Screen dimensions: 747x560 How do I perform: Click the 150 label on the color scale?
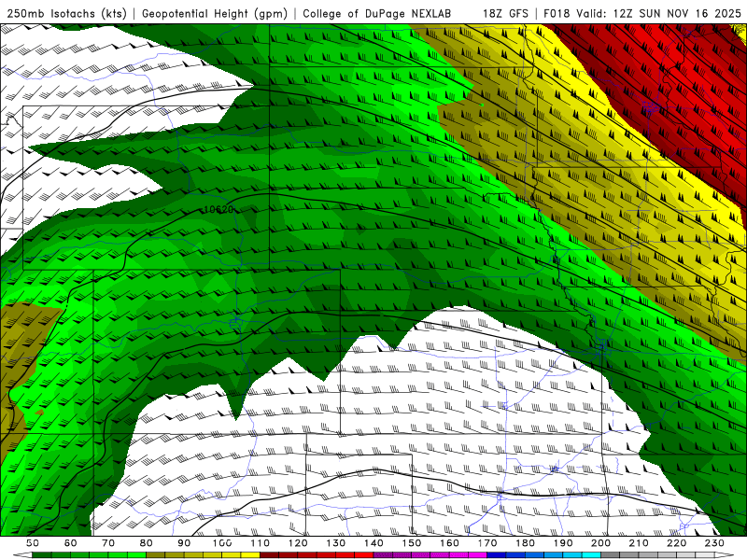pyautogui.click(x=412, y=543)
